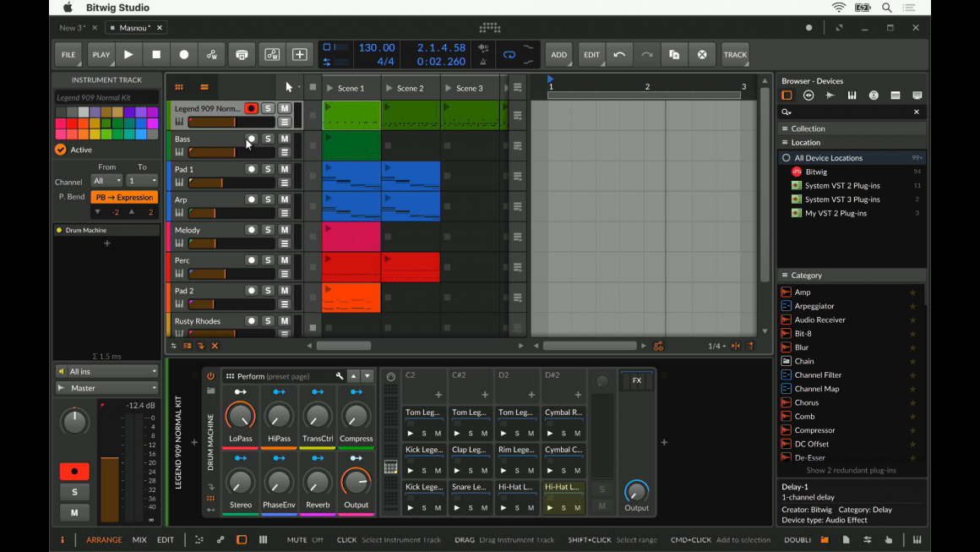Screen dimensions: 980x552
Task: Select System VST 3 Plug-ins location
Action: point(841,199)
